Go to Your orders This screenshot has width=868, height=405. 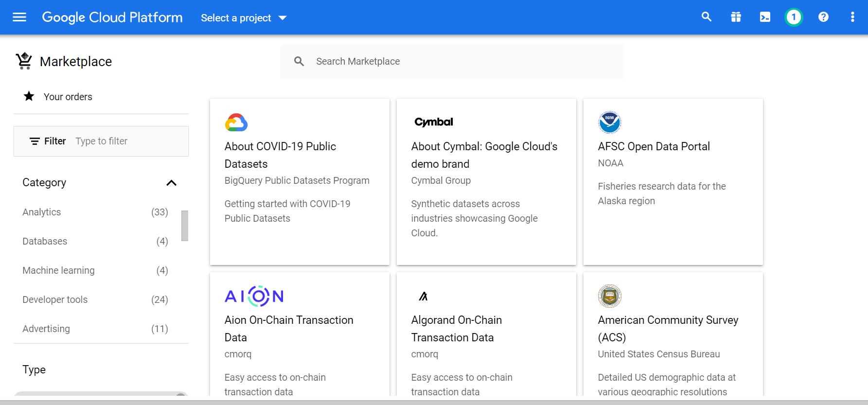pos(68,97)
